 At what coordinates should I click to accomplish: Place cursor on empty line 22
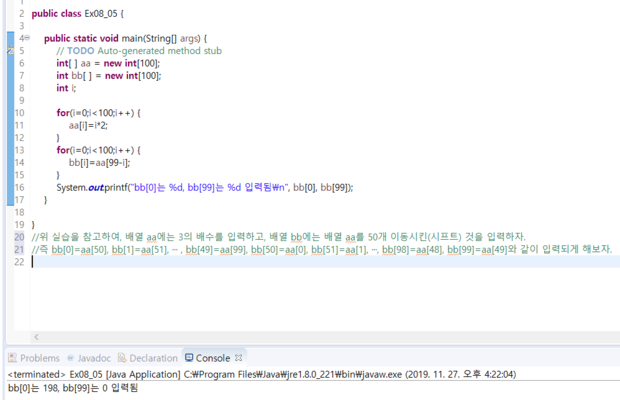pos(200,262)
